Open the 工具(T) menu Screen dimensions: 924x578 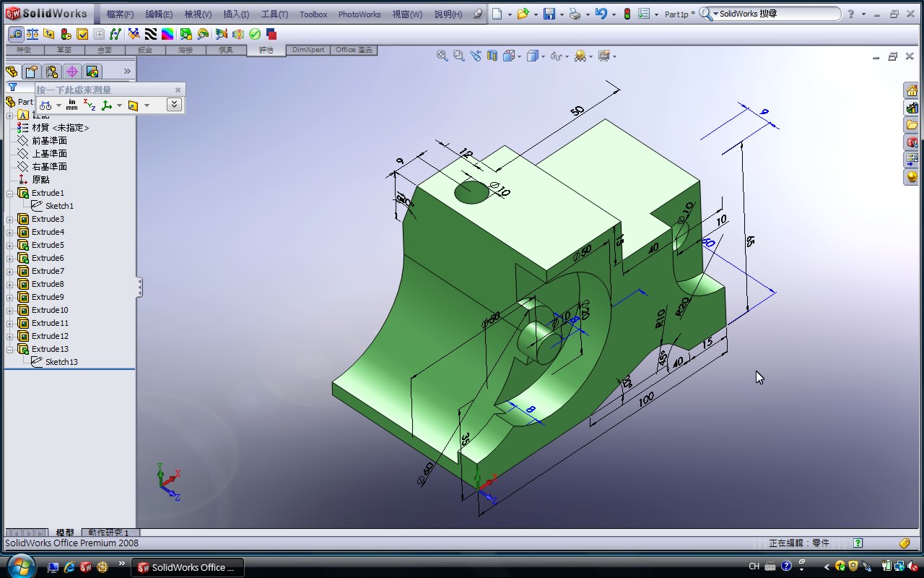(x=274, y=14)
